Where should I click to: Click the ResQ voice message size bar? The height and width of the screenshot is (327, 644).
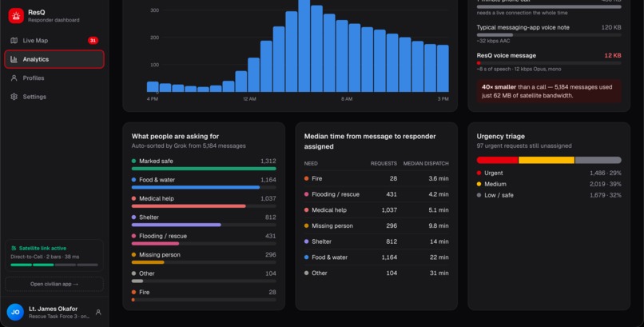549,63
